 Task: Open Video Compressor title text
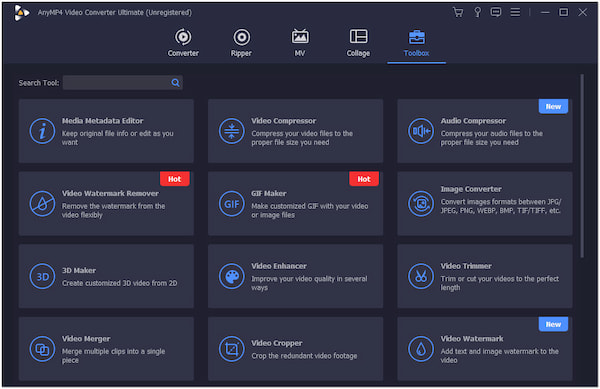[x=284, y=121]
